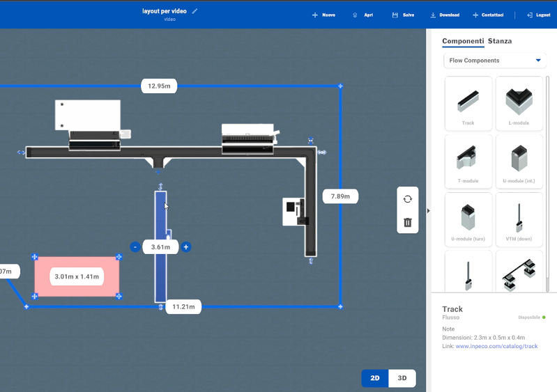Pick the T-module component
This screenshot has width=557, height=392.
(468, 162)
